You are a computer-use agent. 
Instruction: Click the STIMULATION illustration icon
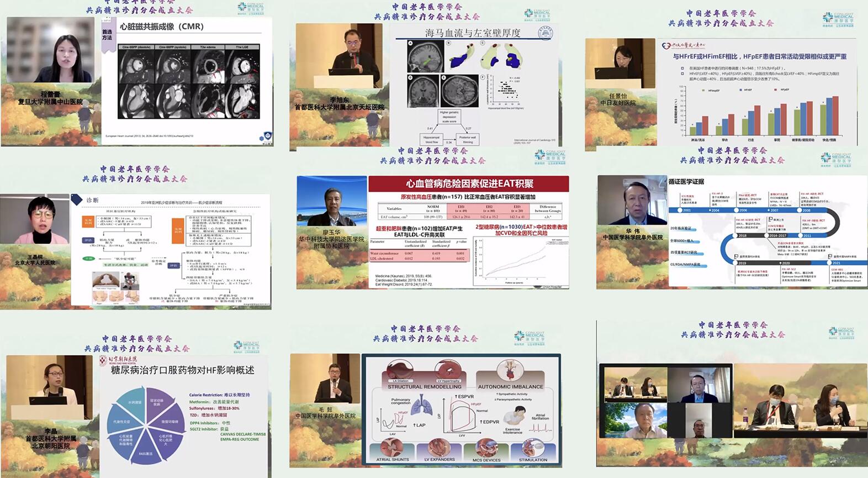point(532,447)
